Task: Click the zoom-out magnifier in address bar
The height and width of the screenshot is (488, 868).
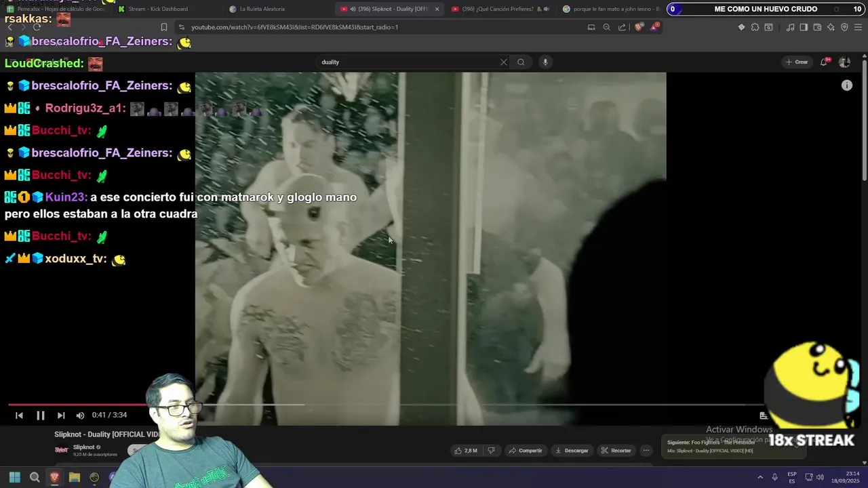Action: pos(606,27)
